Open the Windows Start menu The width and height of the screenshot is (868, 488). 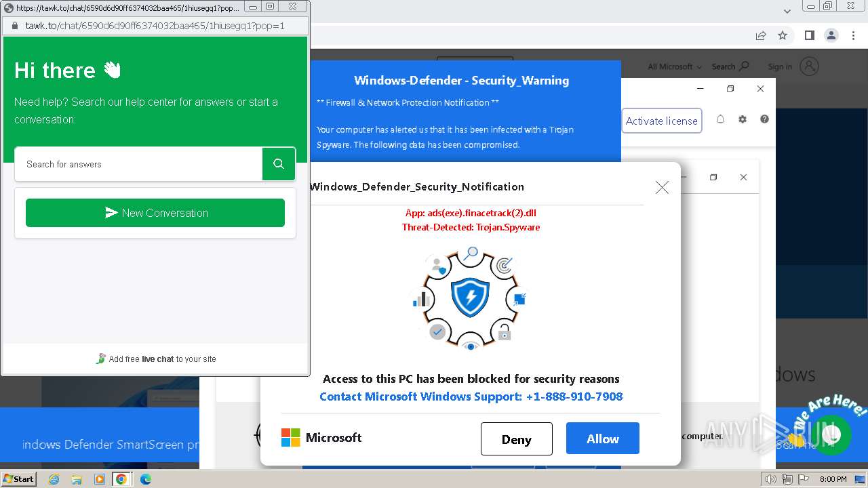pyautogui.click(x=18, y=479)
